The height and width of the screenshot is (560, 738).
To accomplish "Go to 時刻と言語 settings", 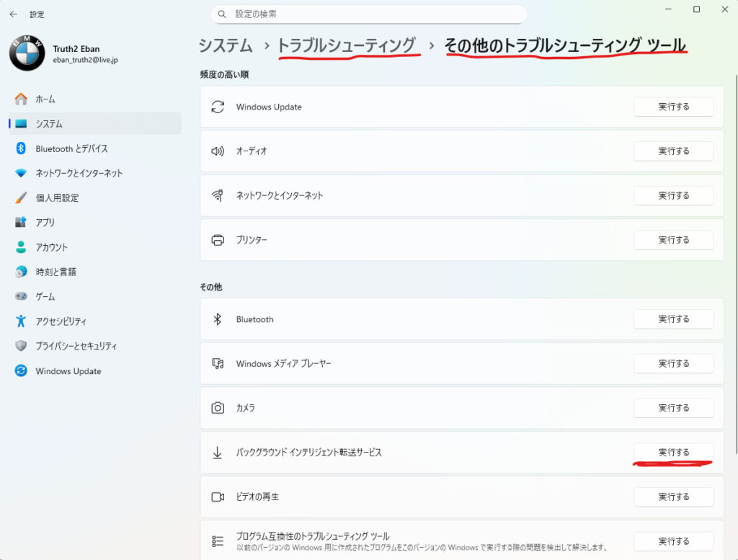I will click(55, 272).
